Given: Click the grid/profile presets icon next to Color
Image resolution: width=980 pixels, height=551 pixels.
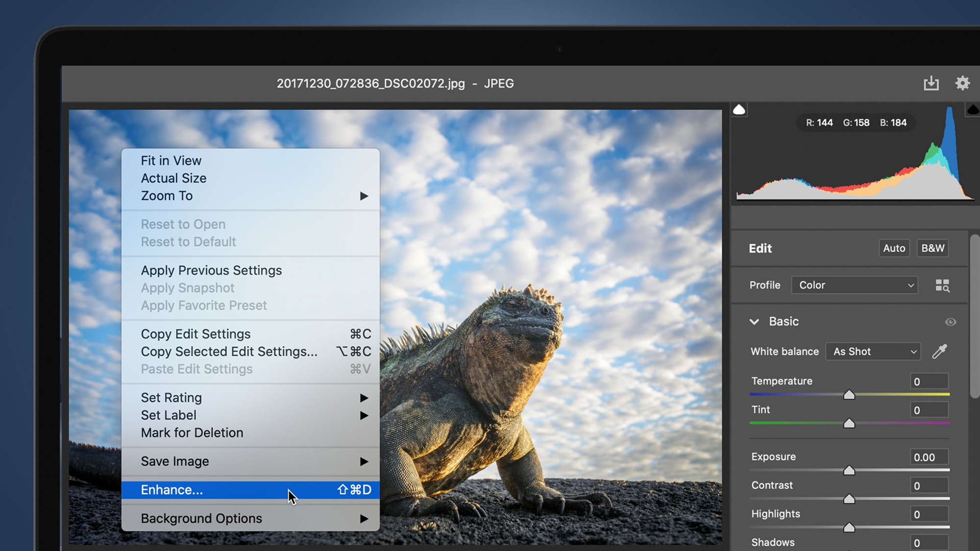Looking at the screenshot, I should click(x=942, y=285).
